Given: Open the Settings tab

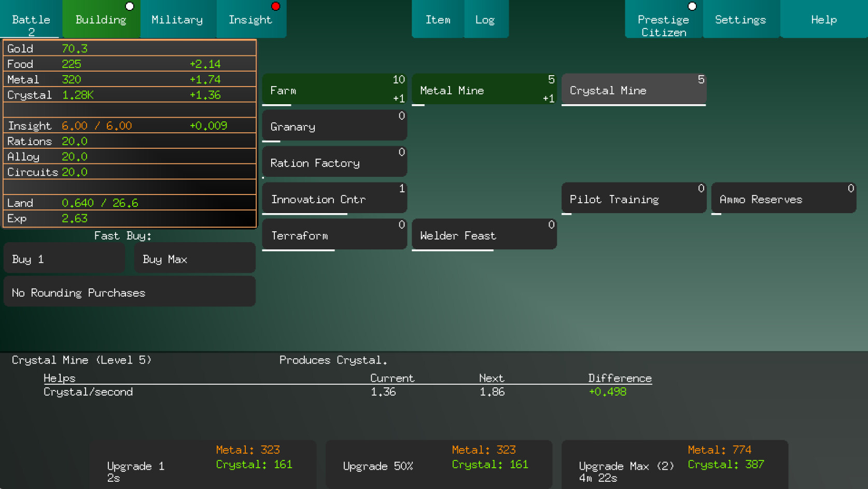Looking at the screenshot, I should pos(740,20).
